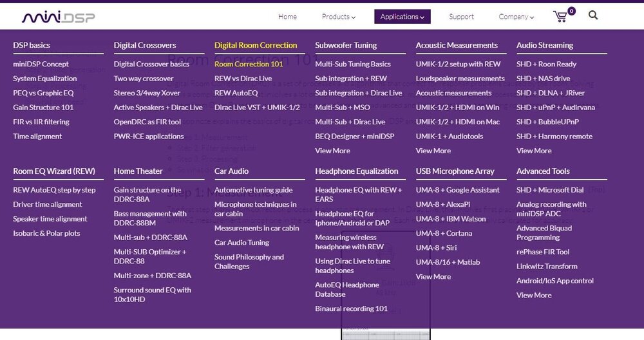
Task: Click the Digital Room Correction heading
Action: 256,45
